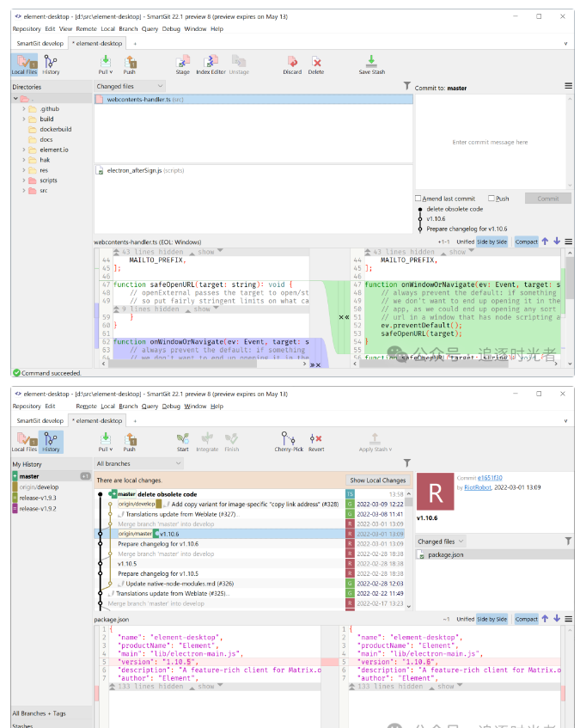
Task: Click the Commit button
Action: coord(548,199)
